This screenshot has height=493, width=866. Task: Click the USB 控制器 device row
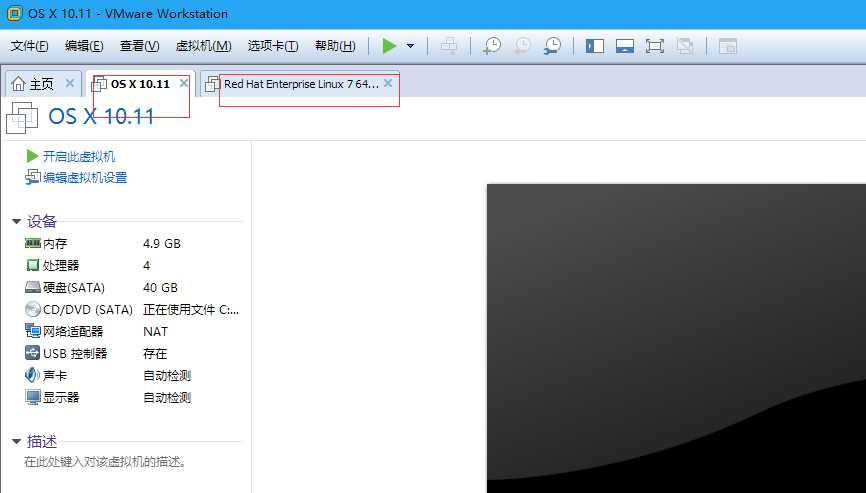(133, 353)
